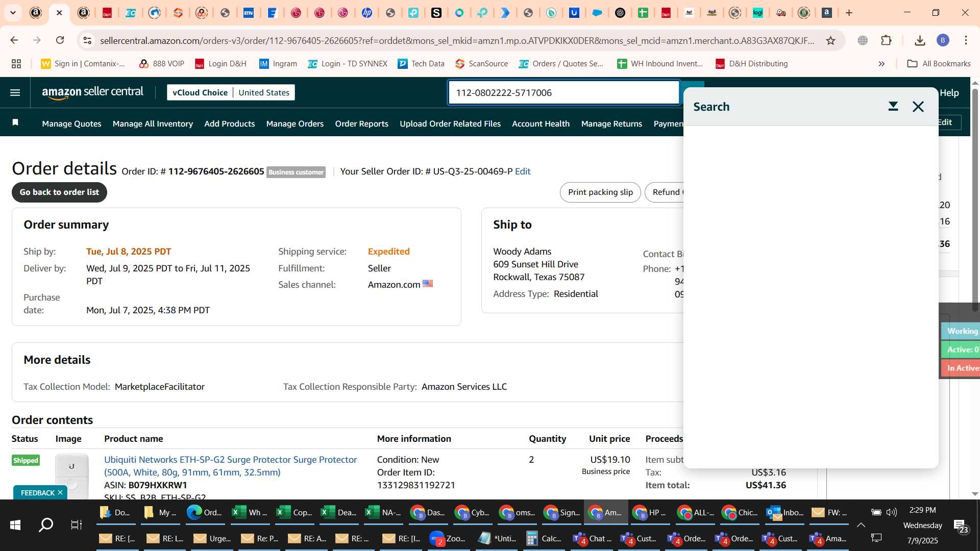Minimize the Search panel
Screen dimensions: 980x551
point(893,106)
